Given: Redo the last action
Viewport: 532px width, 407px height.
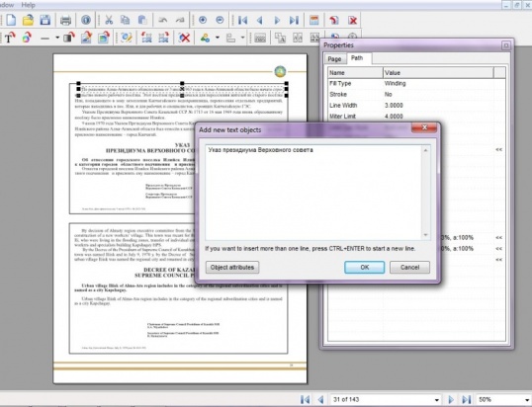Looking at the screenshot, I should (x=180, y=20).
